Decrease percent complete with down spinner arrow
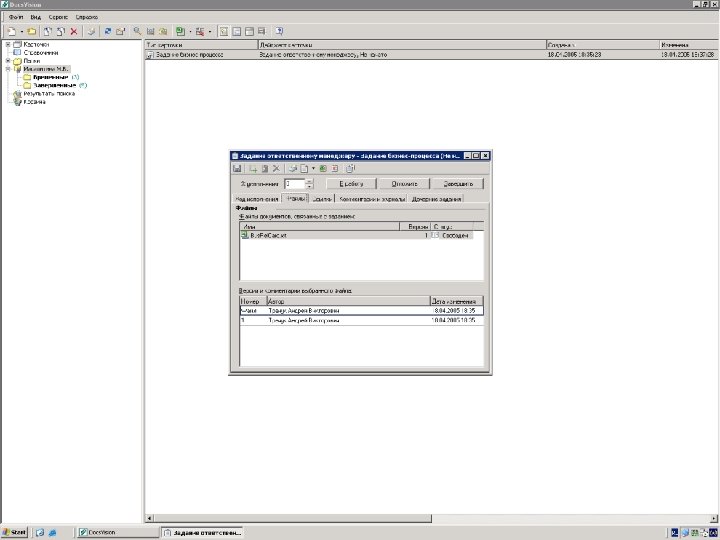Screen dimensions: 720x540 click(309, 186)
